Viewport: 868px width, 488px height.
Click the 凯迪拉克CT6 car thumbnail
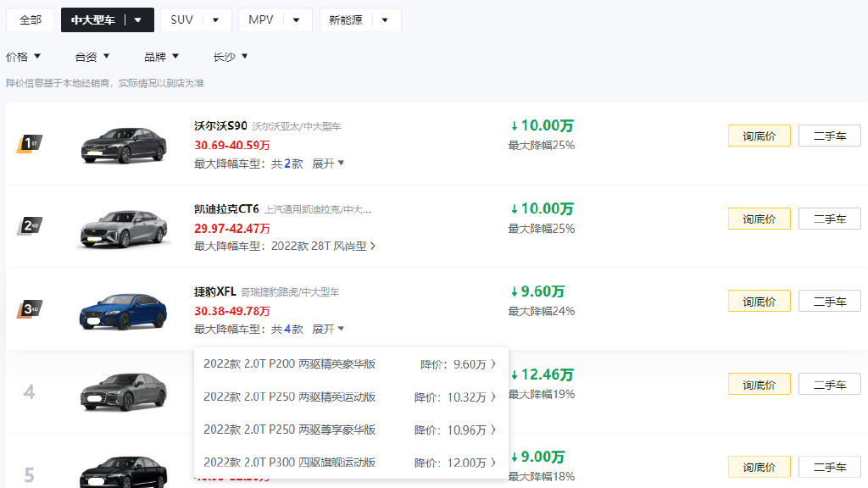coord(124,228)
